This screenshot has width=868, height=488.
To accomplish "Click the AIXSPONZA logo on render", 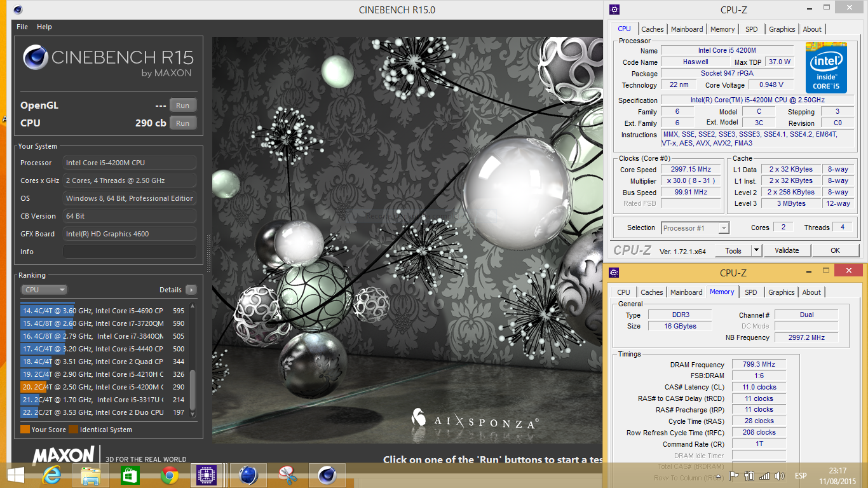I will 475,420.
